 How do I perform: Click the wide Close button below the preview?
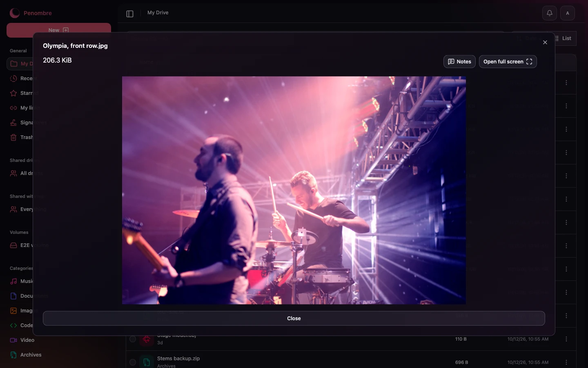(x=294, y=319)
